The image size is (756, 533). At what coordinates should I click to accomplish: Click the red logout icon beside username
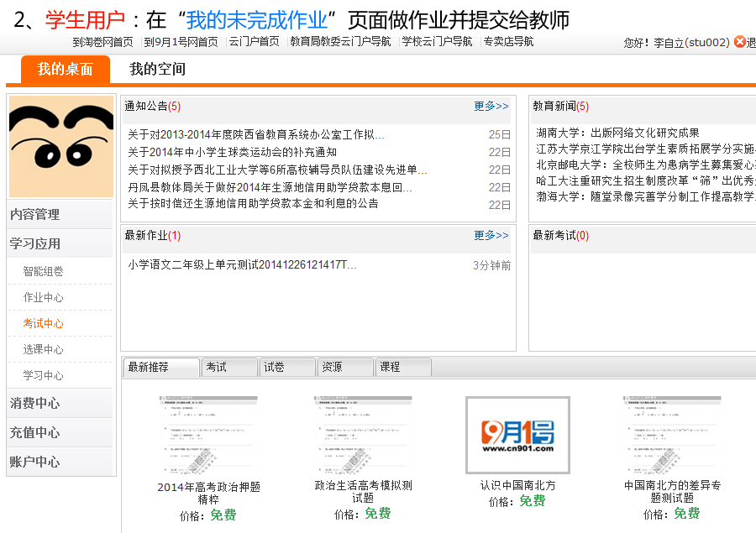[x=739, y=42]
